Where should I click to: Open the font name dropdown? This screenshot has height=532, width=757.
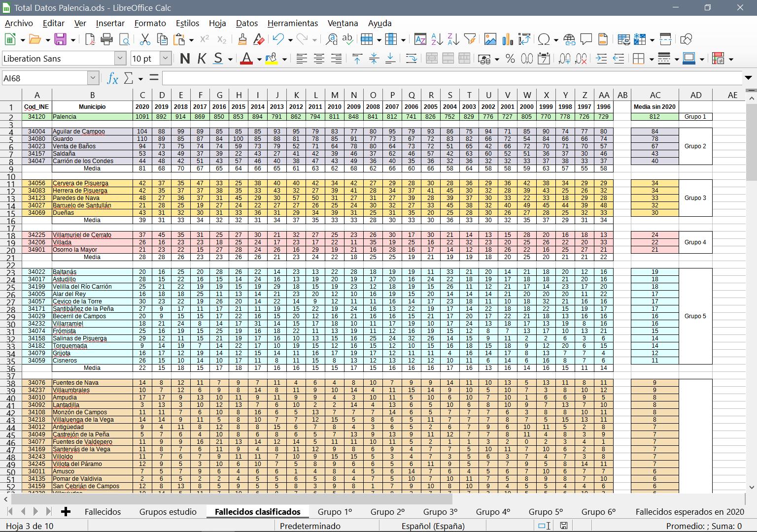coord(120,59)
